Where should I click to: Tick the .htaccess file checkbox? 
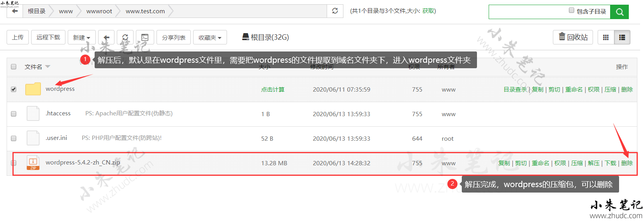[14, 114]
